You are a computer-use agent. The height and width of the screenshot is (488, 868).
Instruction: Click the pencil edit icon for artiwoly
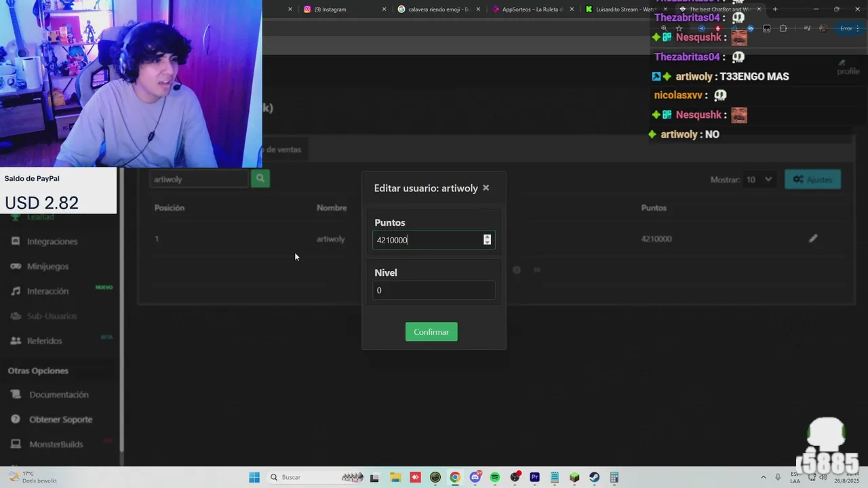[813, 239]
